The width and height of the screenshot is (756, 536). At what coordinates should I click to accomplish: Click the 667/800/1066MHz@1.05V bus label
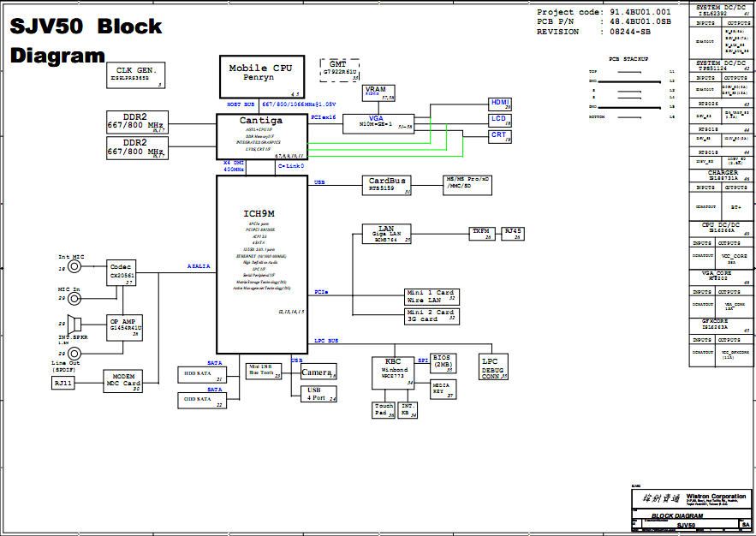click(299, 104)
